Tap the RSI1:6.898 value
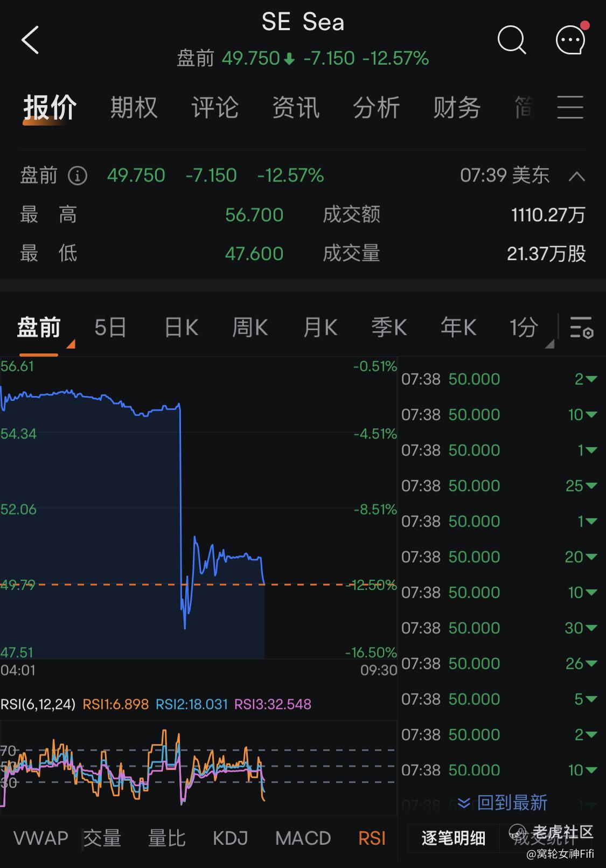This screenshot has width=606, height=868. 115,704
